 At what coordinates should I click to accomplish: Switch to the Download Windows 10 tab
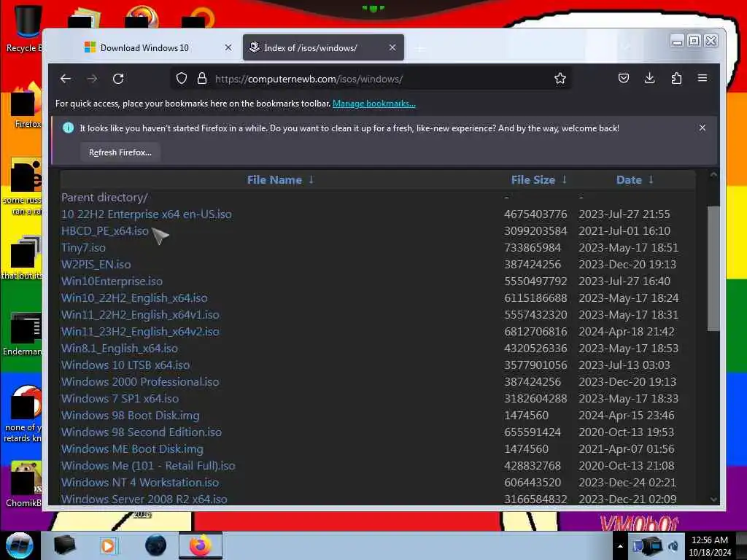pyautogui.click(x=144, y=47)
